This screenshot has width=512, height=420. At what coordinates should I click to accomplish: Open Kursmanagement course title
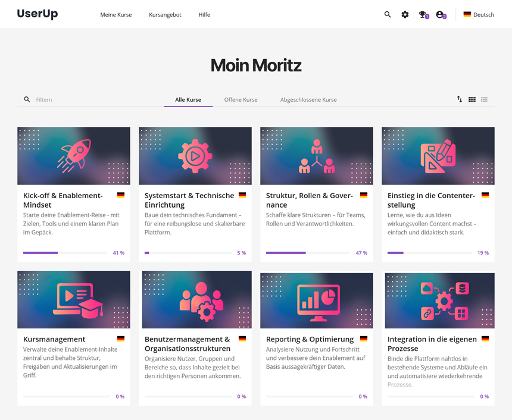pos(54,339)
